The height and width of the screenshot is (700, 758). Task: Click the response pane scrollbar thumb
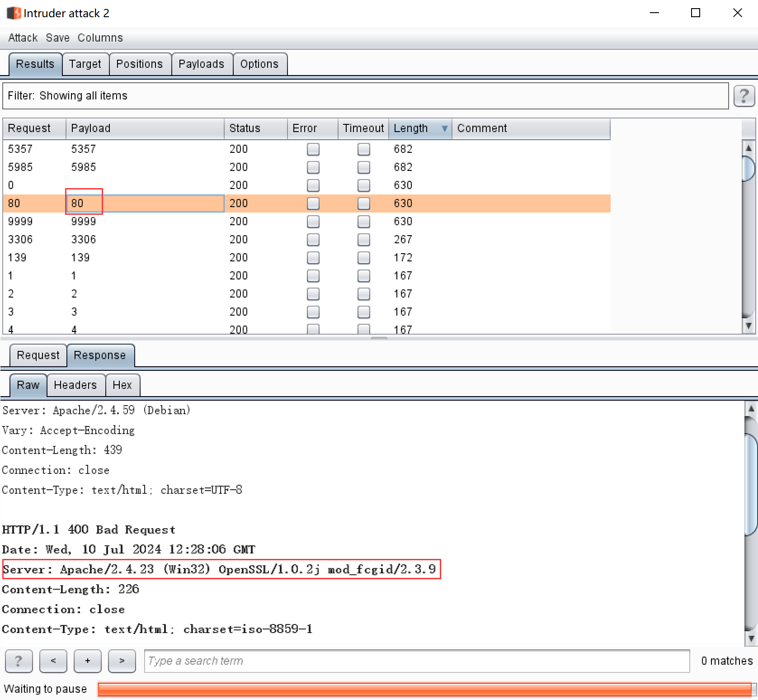click(x=751, y=485)
